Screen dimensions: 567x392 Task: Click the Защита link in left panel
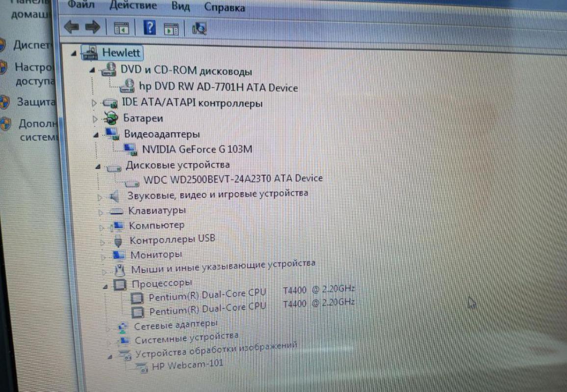[35, 102]
